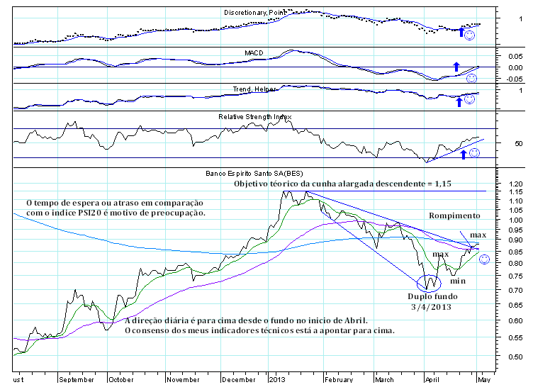Screen dimensions: 533x392
Task: Click the '3/4/2013' date annotation
Action: (x=432, y=307)
